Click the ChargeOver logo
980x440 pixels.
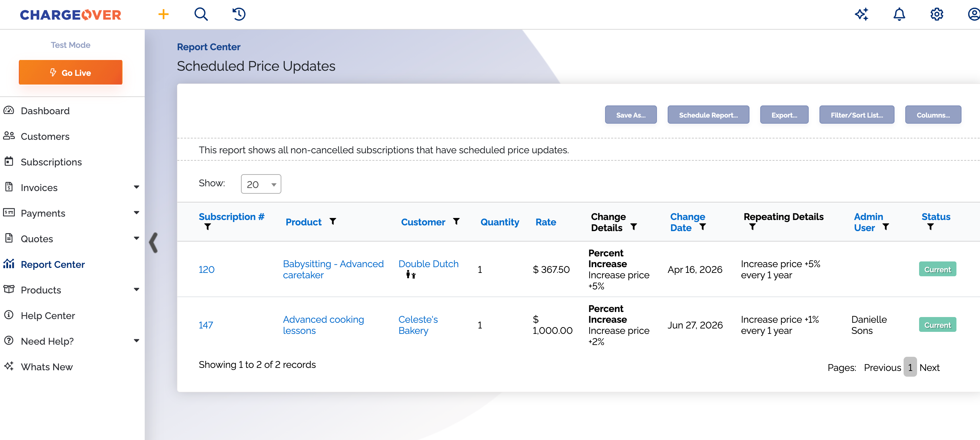tap(70, 15)
